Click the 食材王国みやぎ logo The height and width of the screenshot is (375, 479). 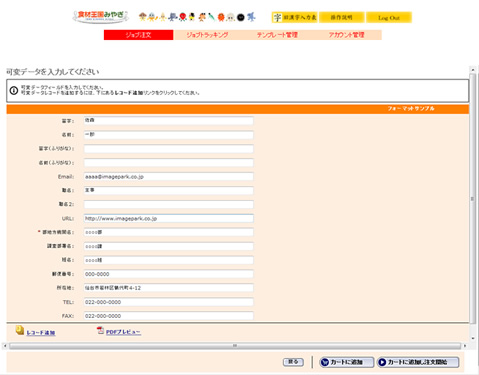(101, 17)
